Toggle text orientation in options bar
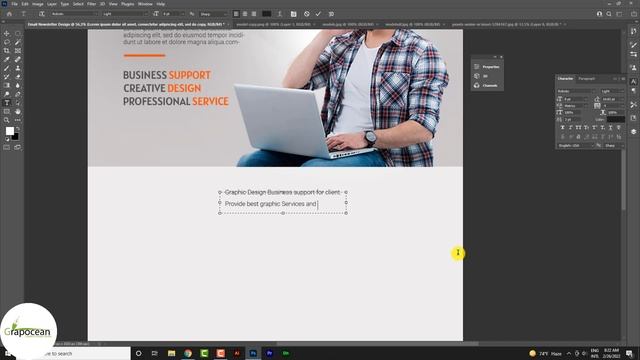 tap(42, 14)
